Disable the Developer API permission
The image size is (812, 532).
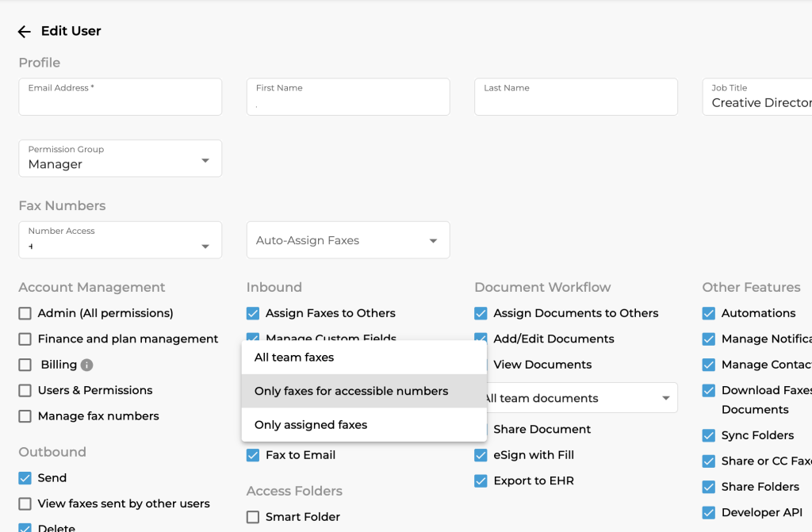(709, 512)
